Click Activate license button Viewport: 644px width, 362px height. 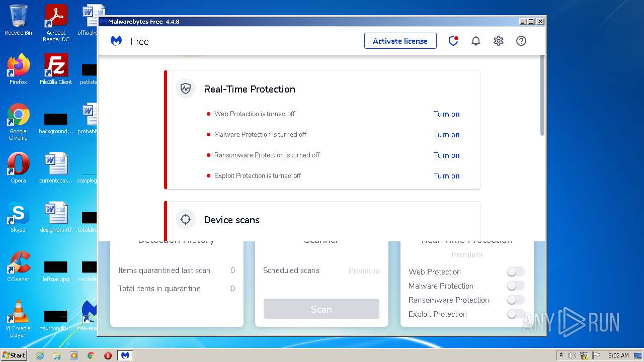tap(400, 41)
